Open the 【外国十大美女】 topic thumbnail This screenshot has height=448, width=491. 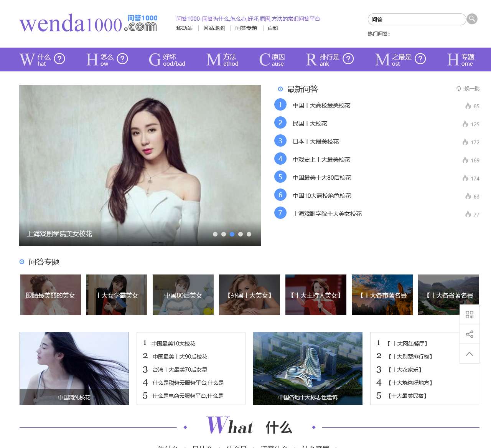pos(249,295)
